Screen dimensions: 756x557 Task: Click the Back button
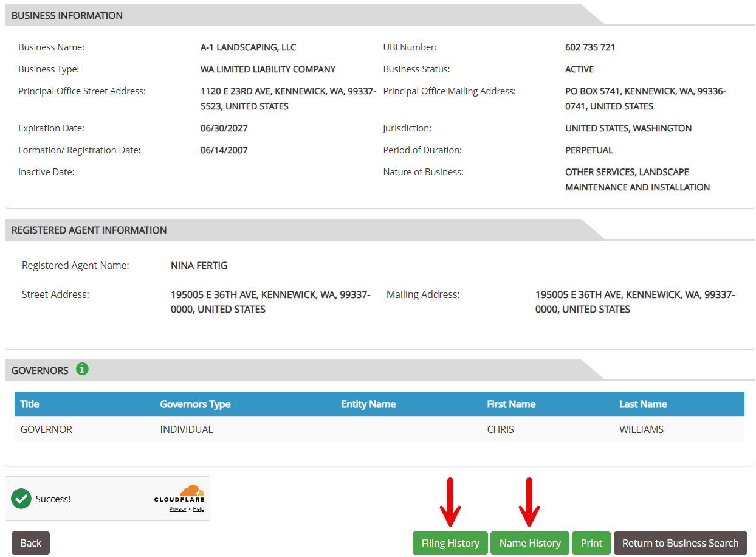[31, 543]
